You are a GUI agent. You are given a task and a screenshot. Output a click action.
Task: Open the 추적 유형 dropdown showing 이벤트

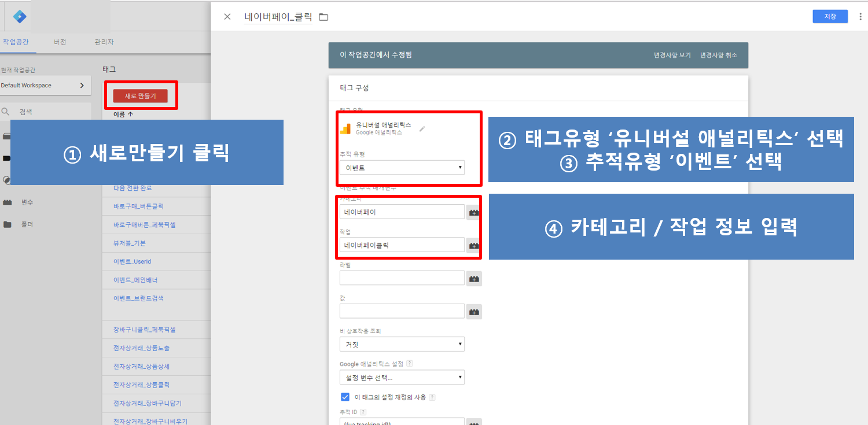402,168
